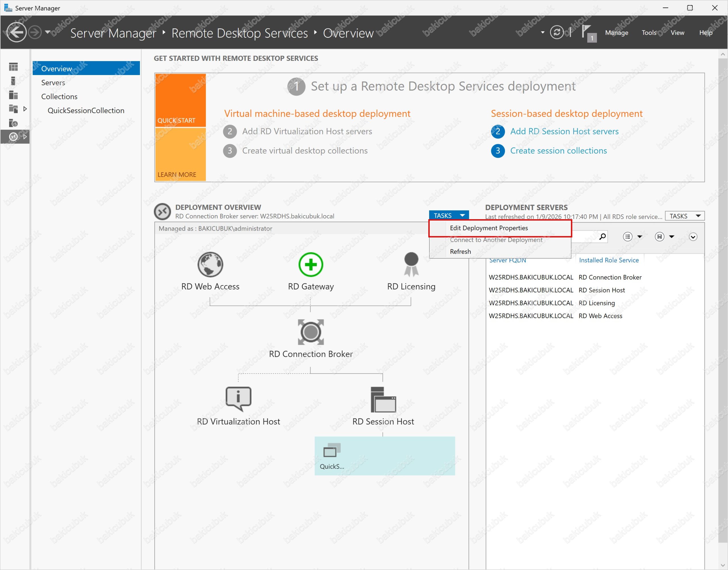Viewport: 728px width, 570px height.
Task: Click the RD Session Host icon
Action: (383, 399)
